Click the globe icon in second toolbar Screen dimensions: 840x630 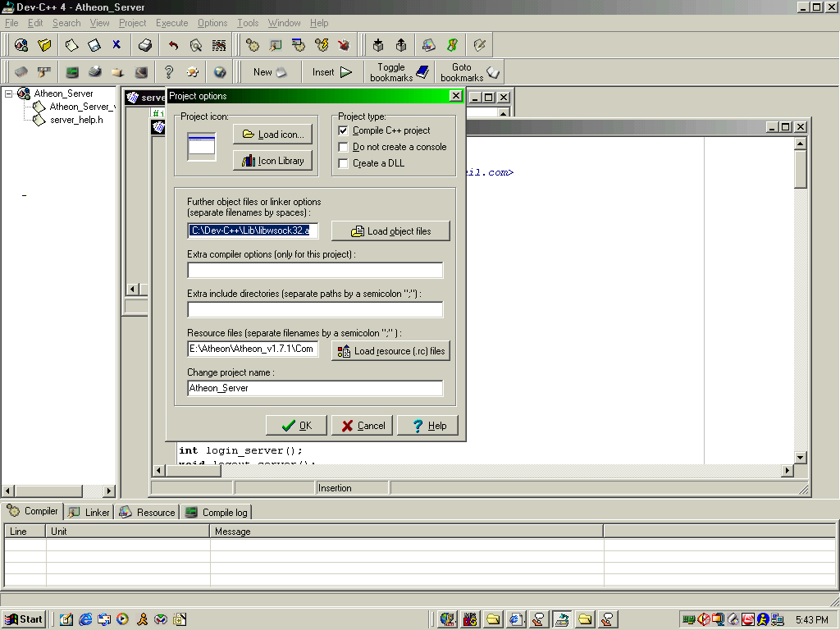[x=220, y=72]
